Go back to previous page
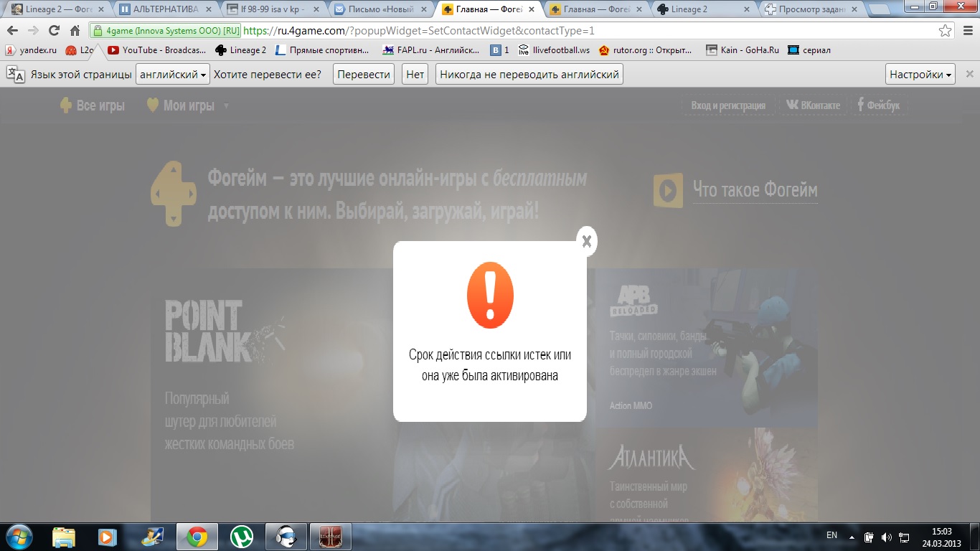This screenshot has width=980, height=551. pyautogui.click(x=12, y=31)
